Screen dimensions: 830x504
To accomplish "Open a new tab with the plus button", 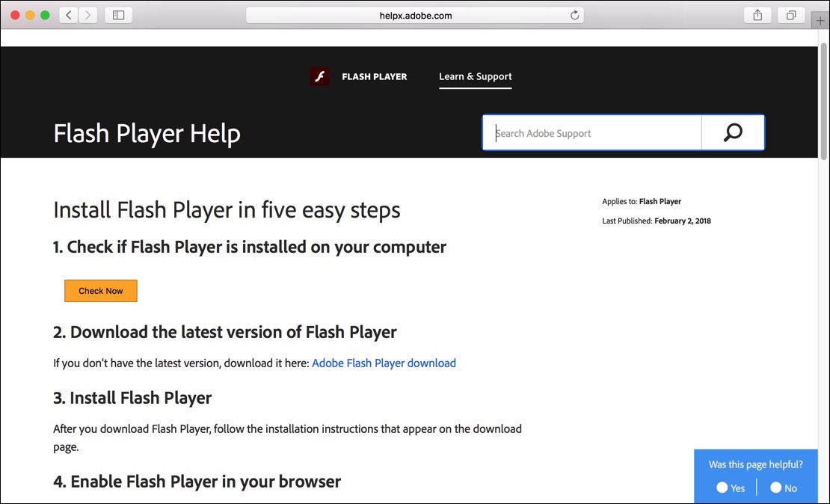I will (x=820, y=21).
